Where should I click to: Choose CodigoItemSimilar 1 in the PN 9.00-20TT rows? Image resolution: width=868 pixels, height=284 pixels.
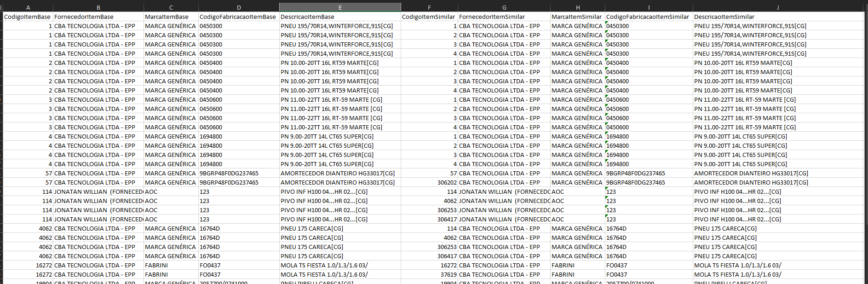tap(429, 136)
